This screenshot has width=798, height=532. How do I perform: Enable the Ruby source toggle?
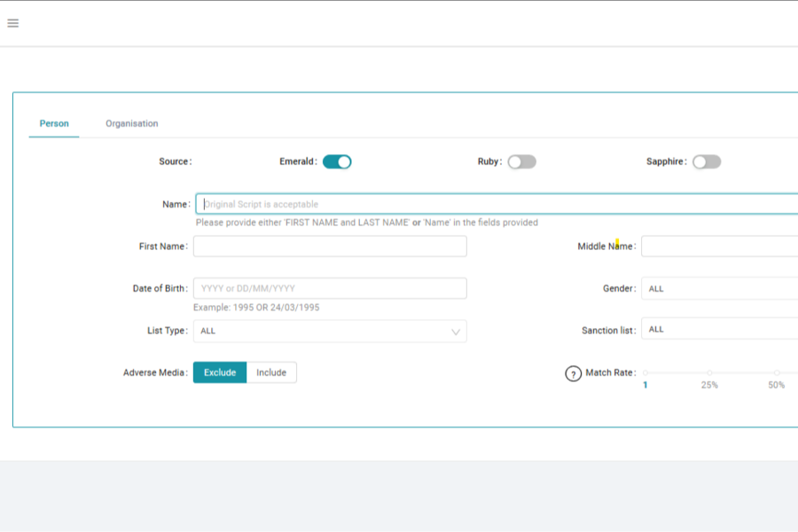[x=521, y=161]
